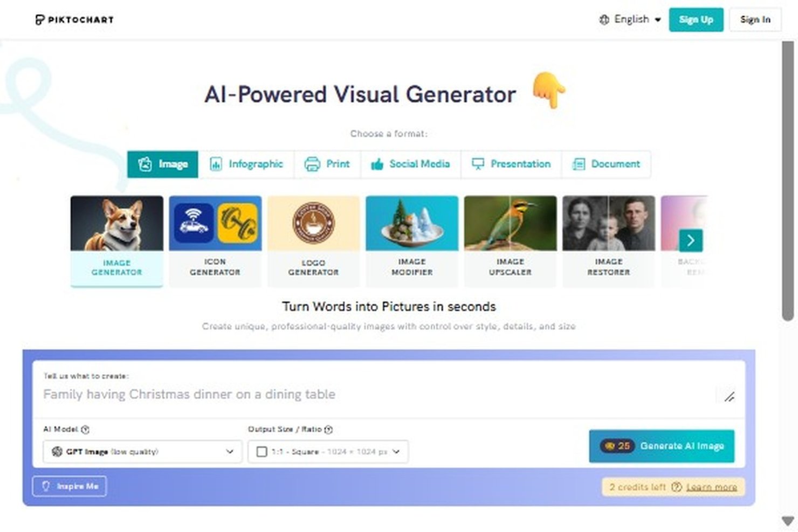The image size is (798, 532).
Task: Click the Piktochart logo
Action: coord(74,20)
